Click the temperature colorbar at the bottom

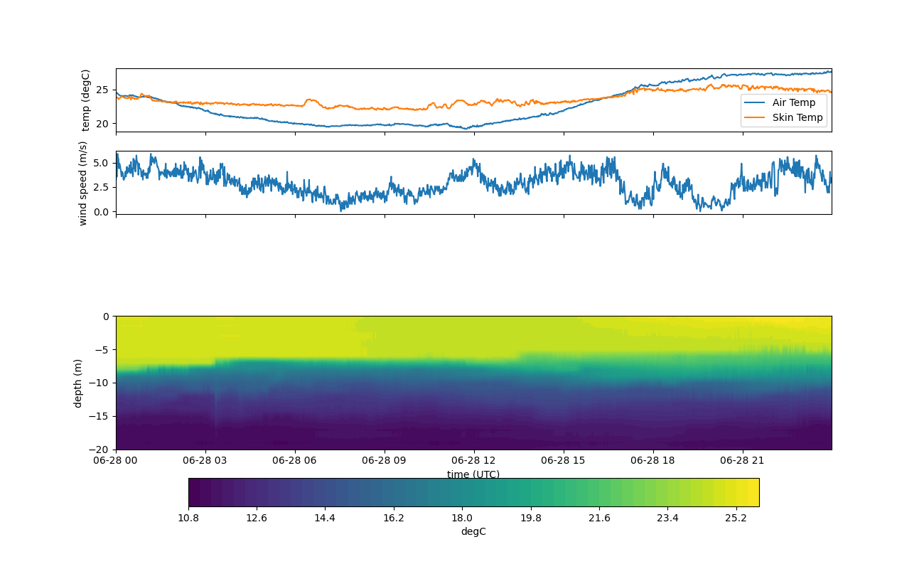click(x=473, y=492)
